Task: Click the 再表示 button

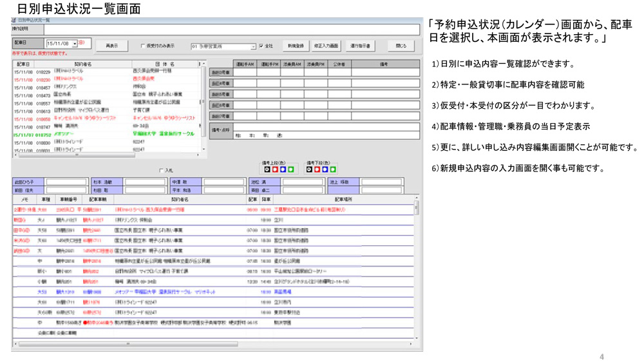Action: (111, 46)
